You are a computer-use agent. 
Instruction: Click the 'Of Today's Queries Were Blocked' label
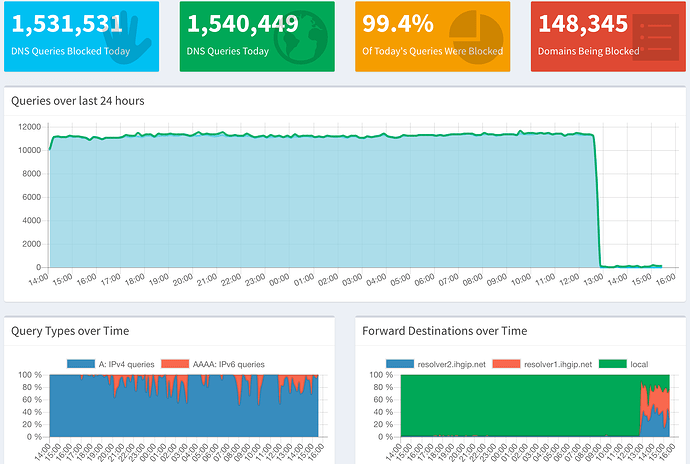pyautogui.click(x=432, y=51)
